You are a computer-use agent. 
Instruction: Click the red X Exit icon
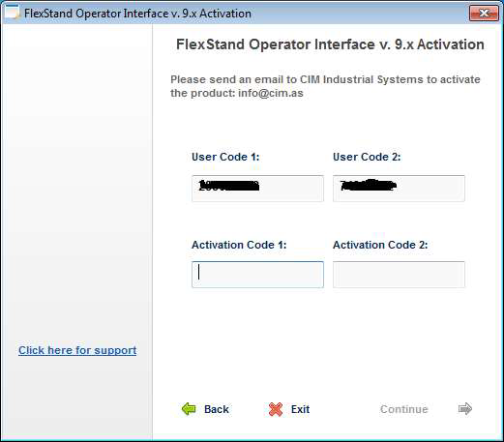[276, 409]
